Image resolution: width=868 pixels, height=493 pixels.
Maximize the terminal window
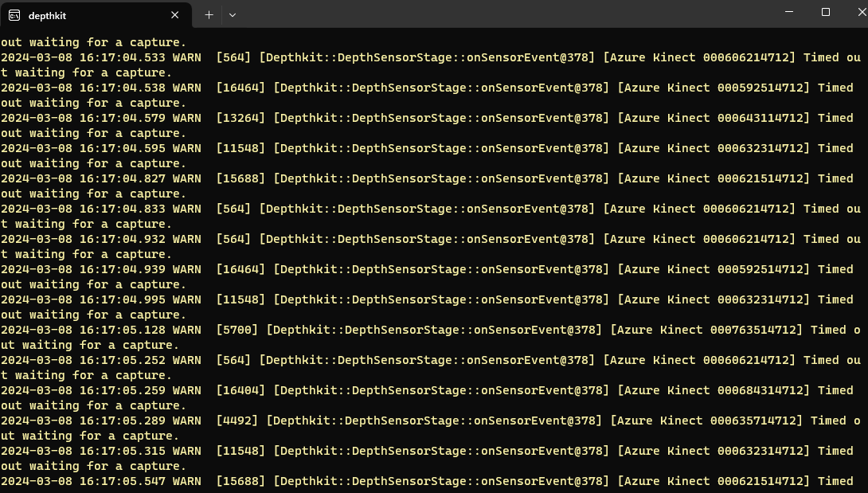[825, 13]
